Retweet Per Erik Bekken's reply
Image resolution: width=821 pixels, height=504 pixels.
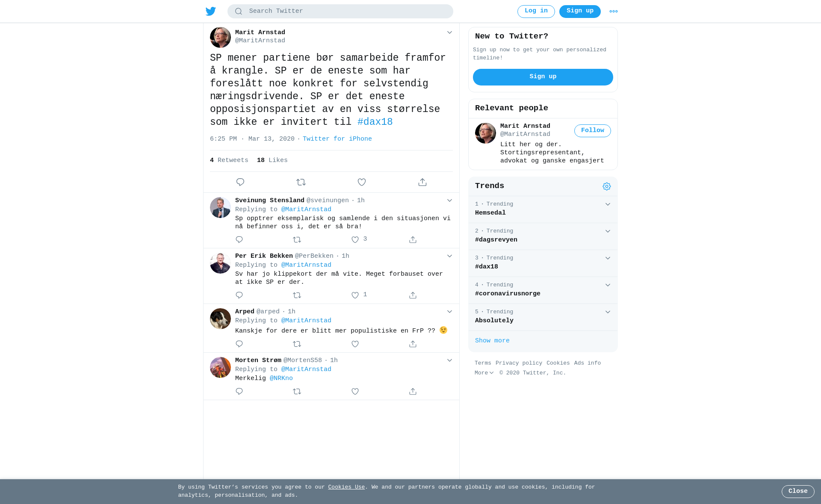pyautogui.click(x=297, y=295)
